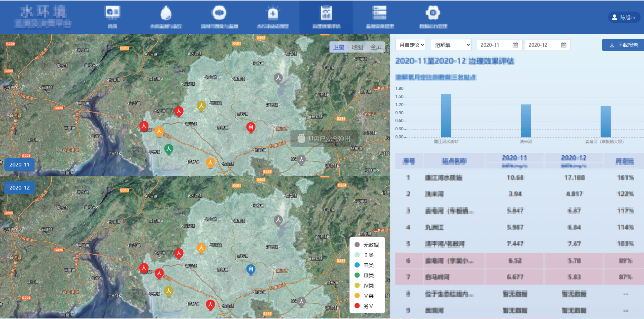Open the monitor-screen icon in top navigation
644x319 pixels.
point(112,12)
